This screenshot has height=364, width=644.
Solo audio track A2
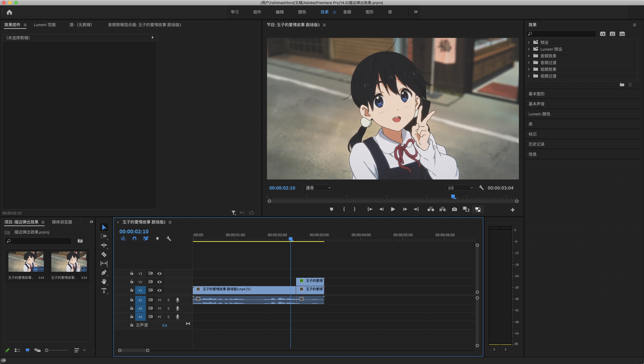click(168, 308)
